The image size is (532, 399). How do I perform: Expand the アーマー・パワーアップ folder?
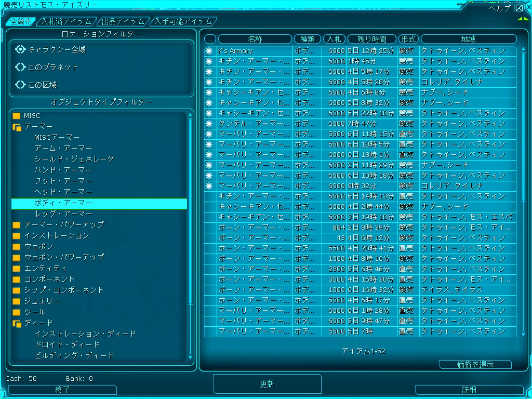16,225
